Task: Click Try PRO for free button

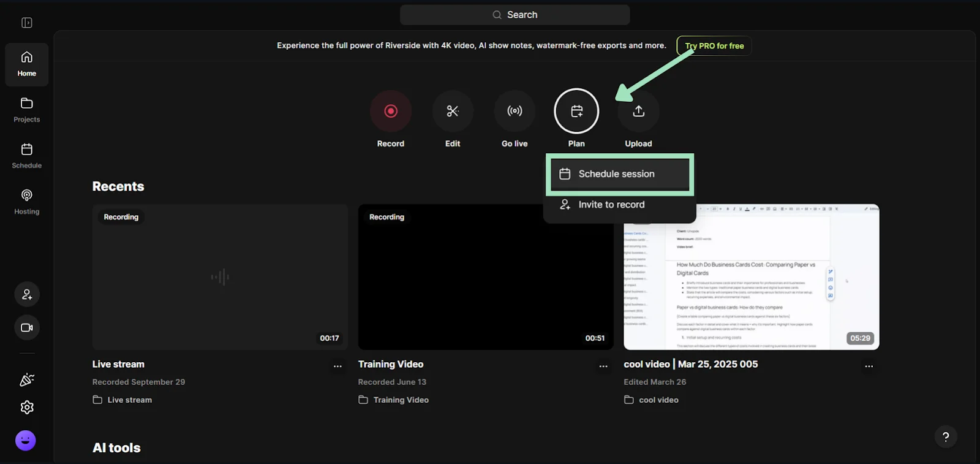Action: click(714, 46)
